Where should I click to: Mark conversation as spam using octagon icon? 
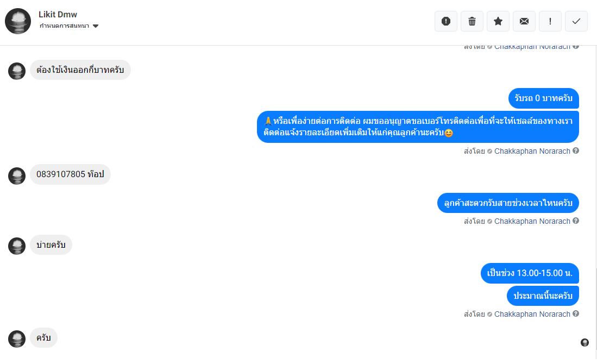(446, 21)
